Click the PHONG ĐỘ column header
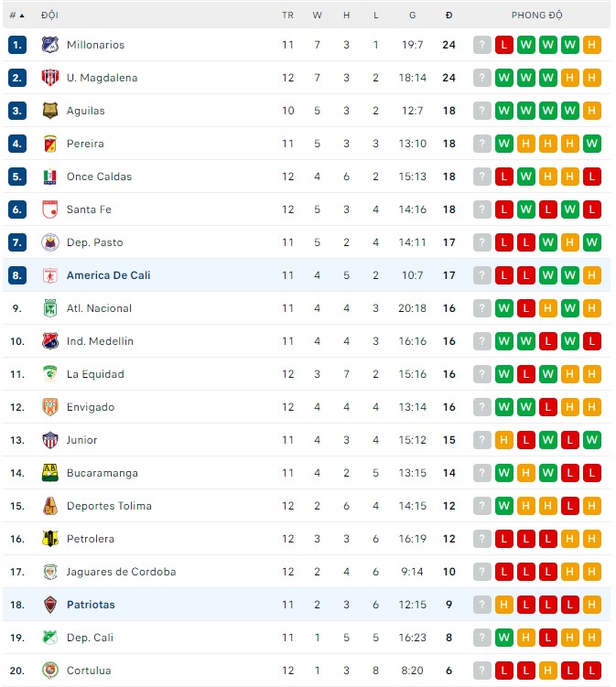 [536, 16]
